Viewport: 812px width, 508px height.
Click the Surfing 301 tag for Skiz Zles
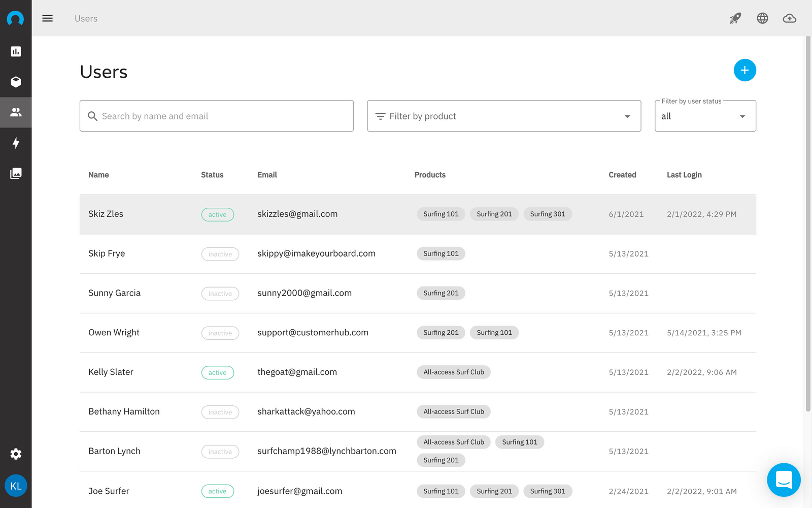[547, 214]
